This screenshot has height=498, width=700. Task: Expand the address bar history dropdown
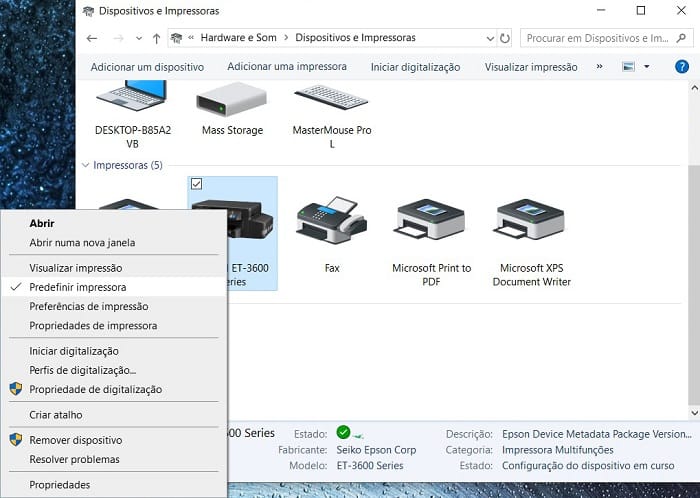[490, 38]
